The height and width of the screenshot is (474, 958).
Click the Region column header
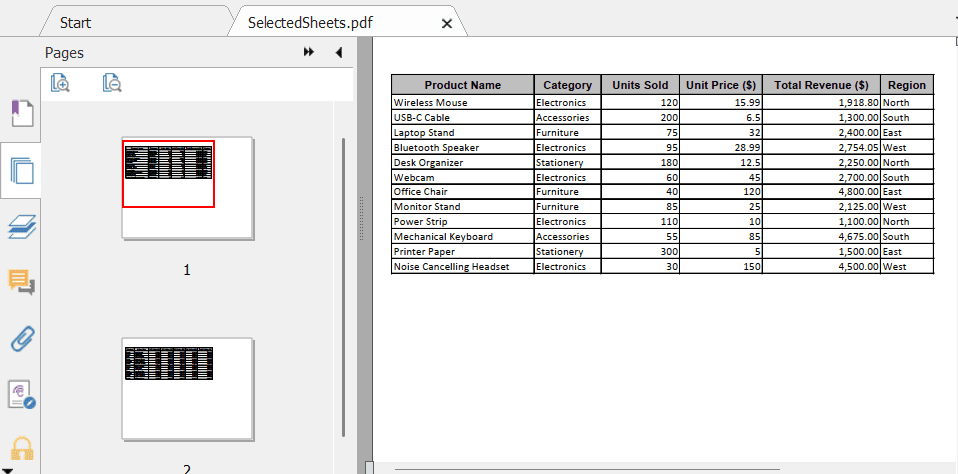click(907, 85)
